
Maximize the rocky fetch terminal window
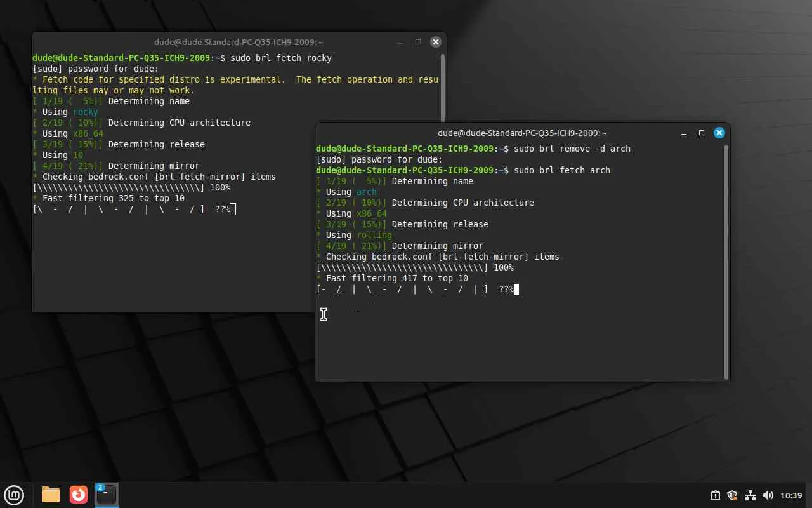(417, 42)
